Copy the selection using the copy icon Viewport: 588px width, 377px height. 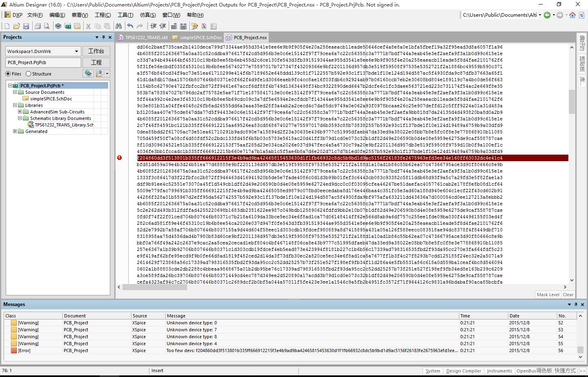tap(98, 26)
